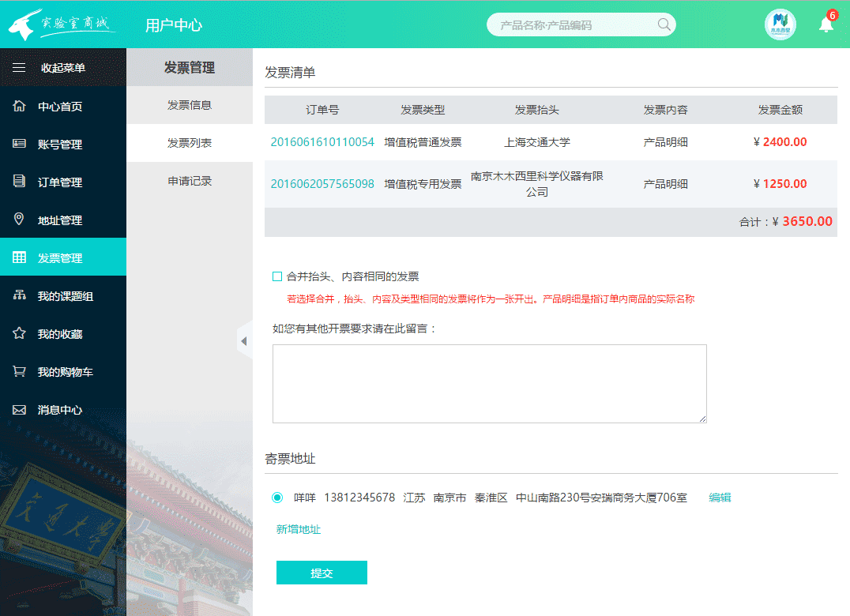
Task: Click 收起菜单 label
Action: [x=63, y=68]
